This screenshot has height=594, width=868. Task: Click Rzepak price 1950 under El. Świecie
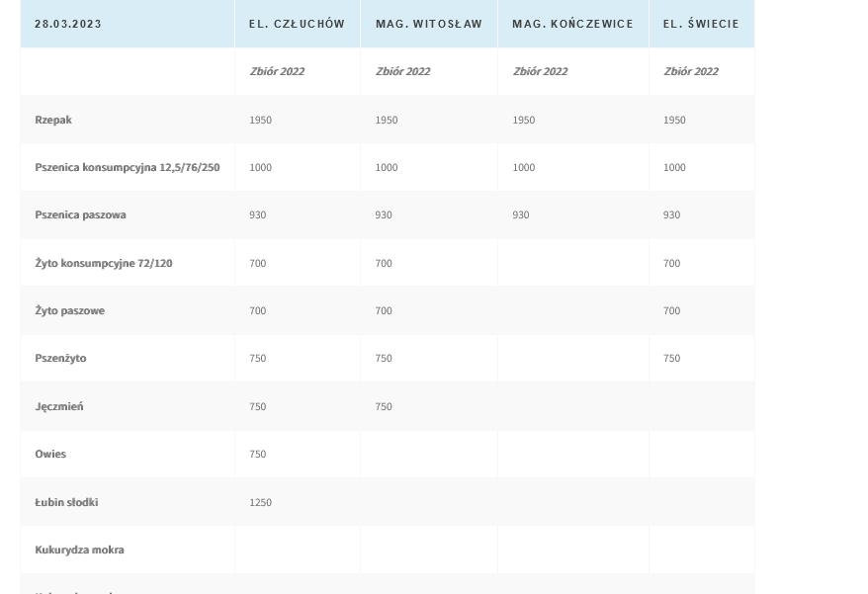(674, 120)
